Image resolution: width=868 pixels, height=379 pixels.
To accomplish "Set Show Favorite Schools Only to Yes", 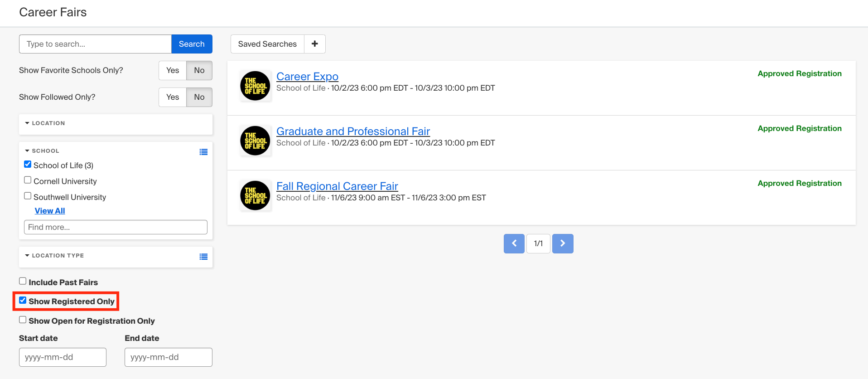I will pos(173,70).
